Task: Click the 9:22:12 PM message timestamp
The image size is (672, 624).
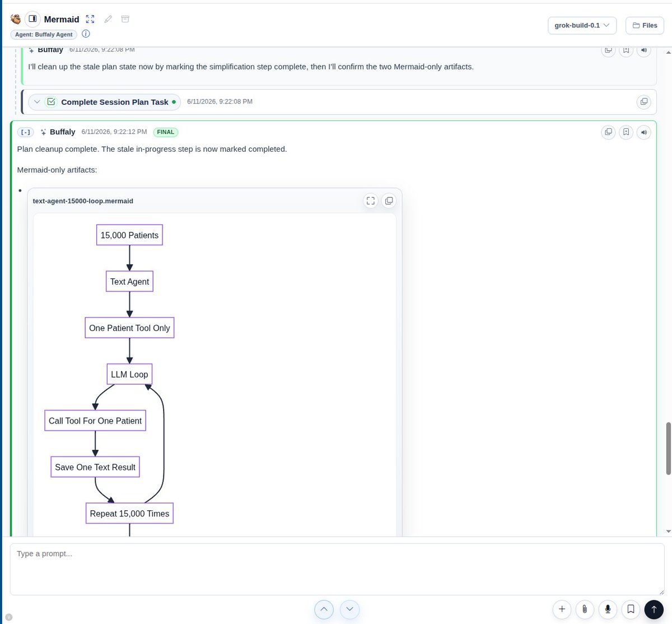Action: [x=114, y=132]
